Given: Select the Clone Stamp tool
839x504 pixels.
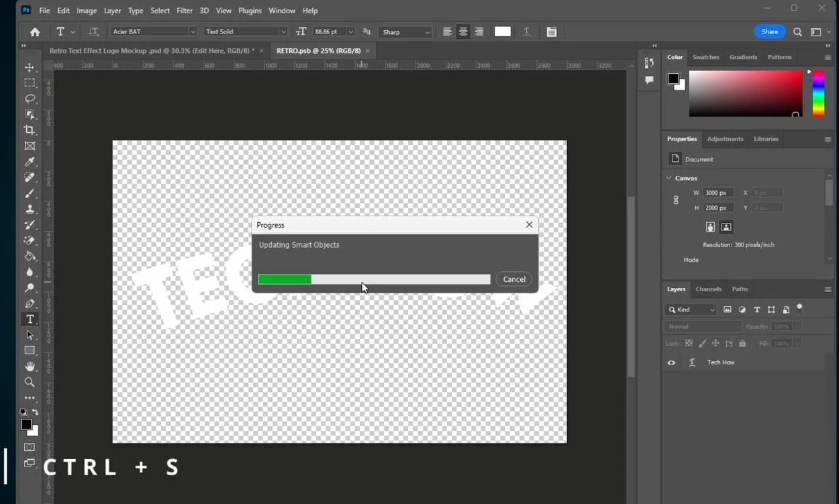Looking at the screenshot, I should click(x=30, y=209).
